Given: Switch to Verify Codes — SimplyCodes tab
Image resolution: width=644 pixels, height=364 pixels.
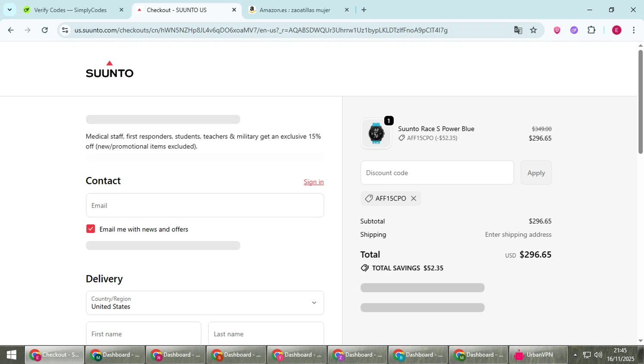Looking at the screenshot, I should click(x=70, y=10).
